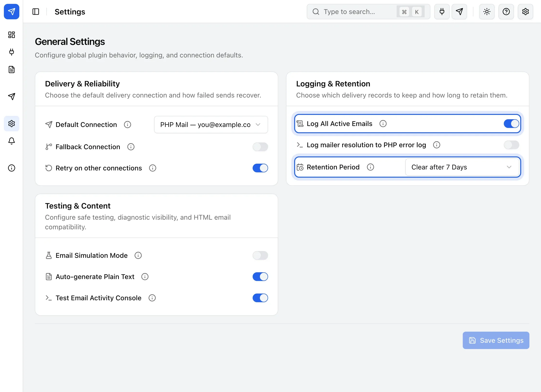Click the General Settings page heading

pyautogui.click(x=70, y=42)
